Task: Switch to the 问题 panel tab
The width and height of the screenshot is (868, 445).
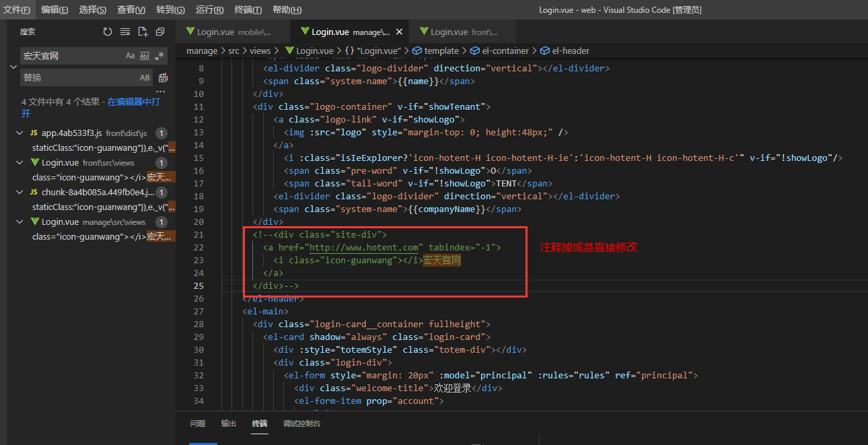Action: tap(198, 423)
